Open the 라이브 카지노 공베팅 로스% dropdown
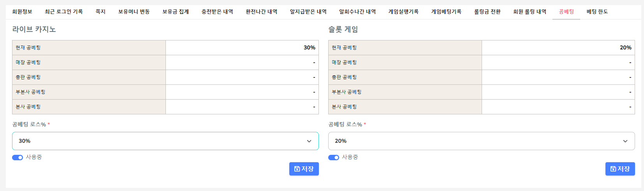The image size is (644, 191). pos(165,141)
